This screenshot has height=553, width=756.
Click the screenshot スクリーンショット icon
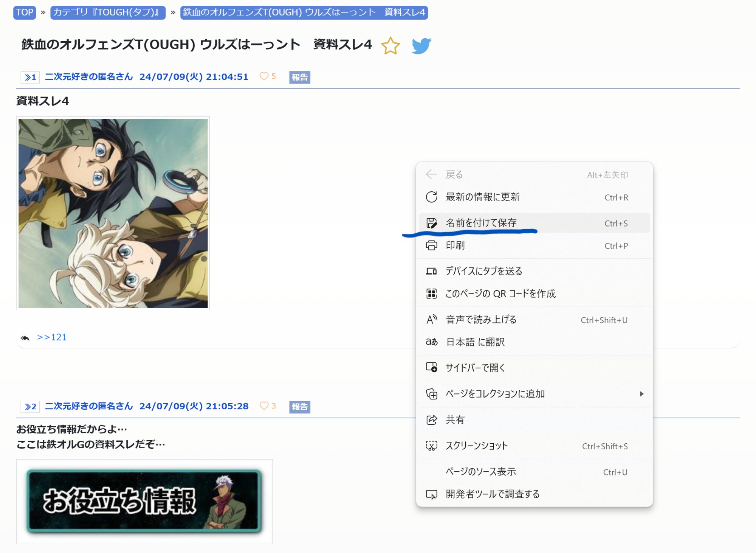pyautogui.click(x=431, y=446)
